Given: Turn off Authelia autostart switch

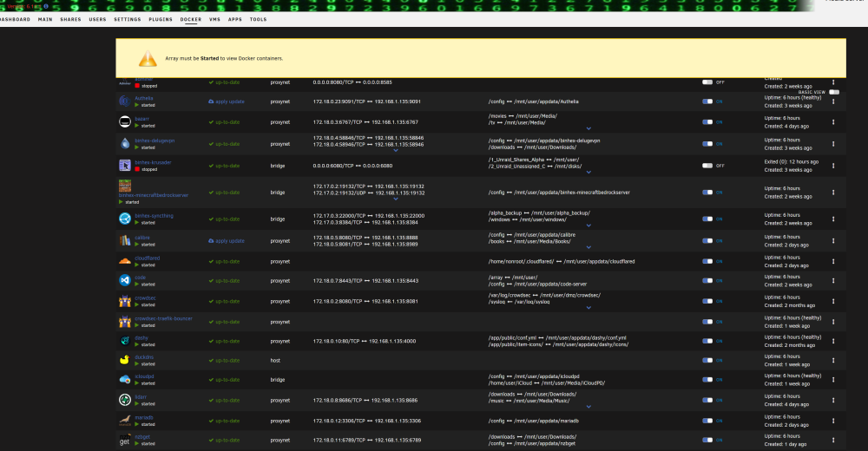Looking at the screenshot, I should (x=707, y=101).
